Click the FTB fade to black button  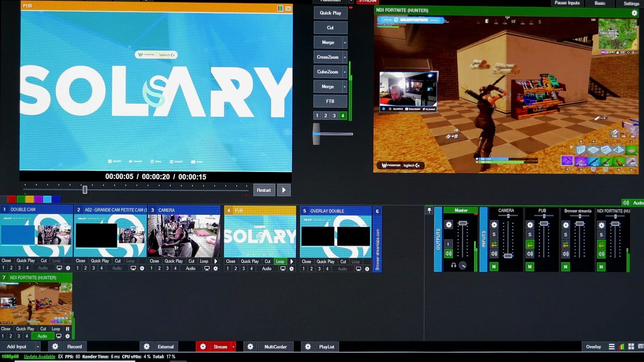coord(330,101)
